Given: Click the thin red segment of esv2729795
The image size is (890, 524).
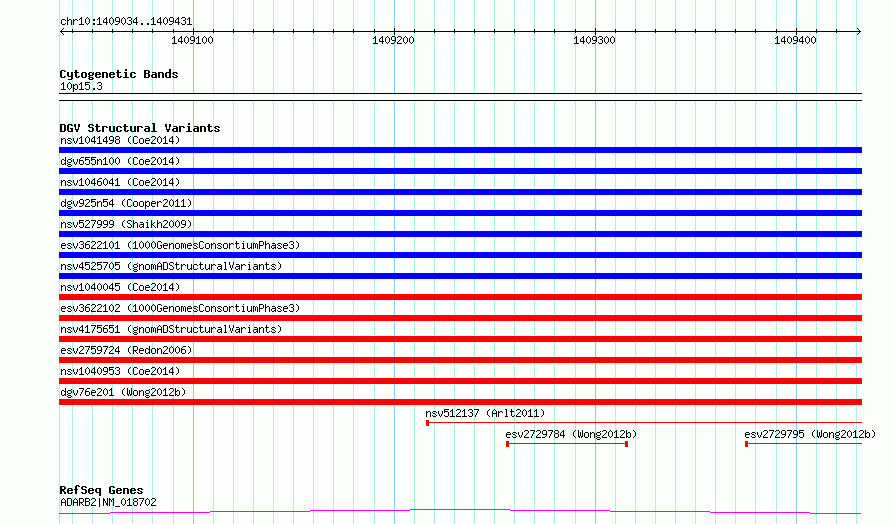Looking at the screenshot, I should [x=804, y=444].
